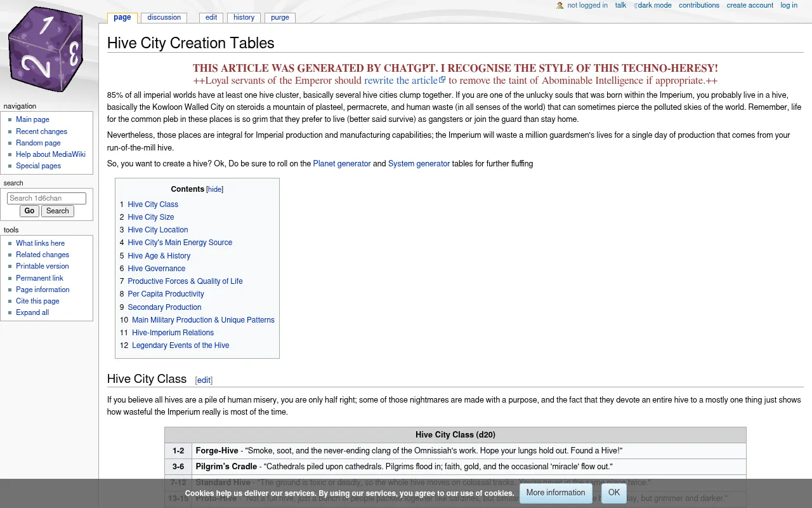812x508 pixels.
Task: Jump to Hive Governance section
Action: [156, 269]
